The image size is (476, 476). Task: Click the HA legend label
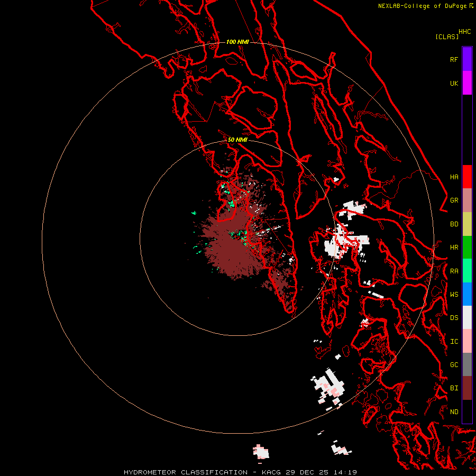coord(454,177)
